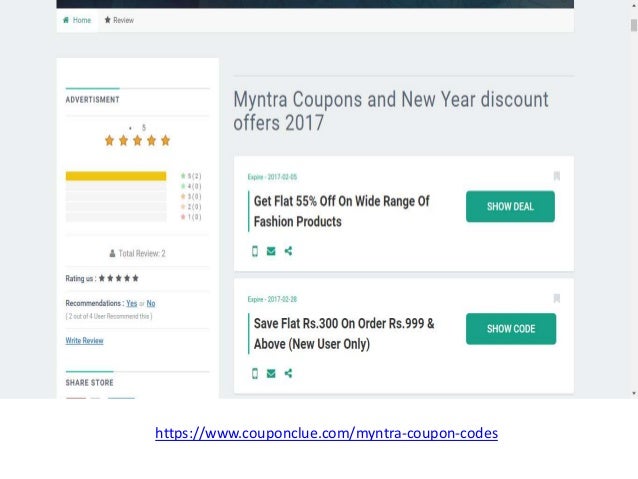Share the 55% Off fashion deal
The width and height of the screenshot is (638, 479).
[288, 251]
